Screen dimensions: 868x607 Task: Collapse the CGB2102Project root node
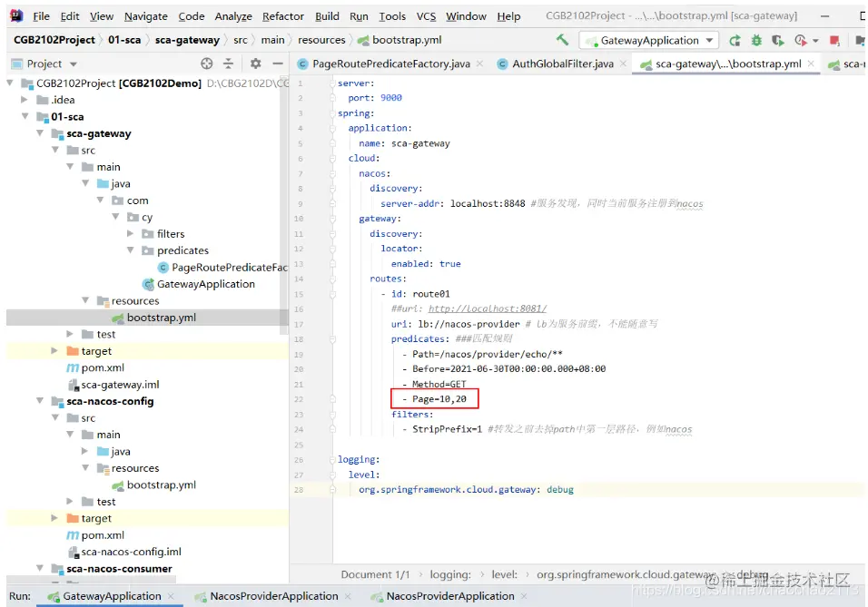coord(10,83)
